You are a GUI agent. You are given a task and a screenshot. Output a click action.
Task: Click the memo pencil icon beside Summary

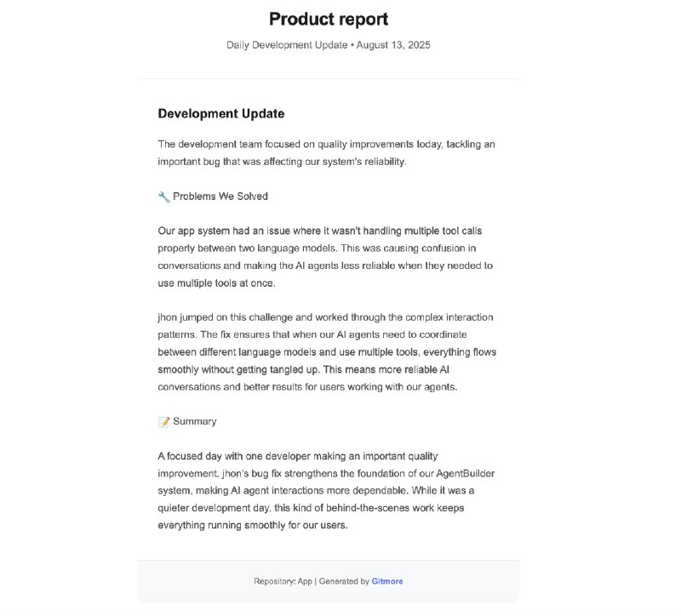point(163,421)
